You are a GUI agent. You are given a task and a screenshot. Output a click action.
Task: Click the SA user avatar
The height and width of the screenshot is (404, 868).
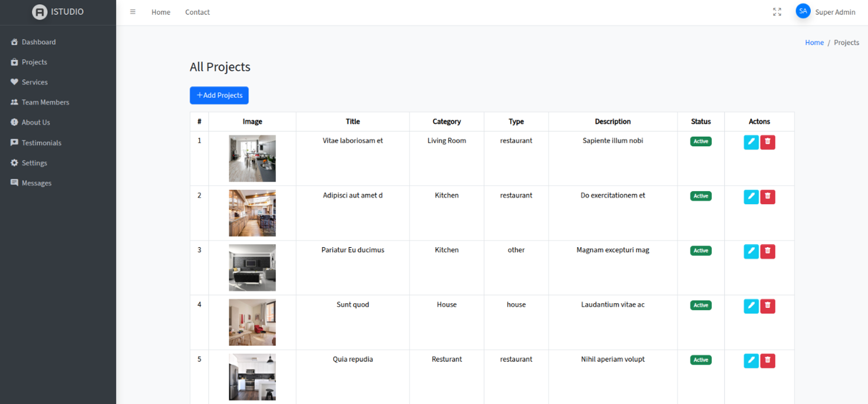click(x=803, y=11)
